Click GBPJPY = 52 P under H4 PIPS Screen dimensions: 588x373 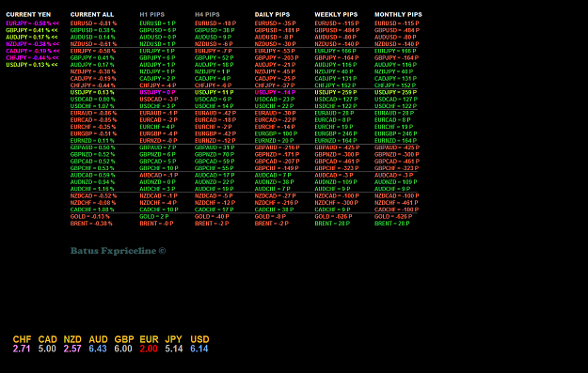click(215, 57)
